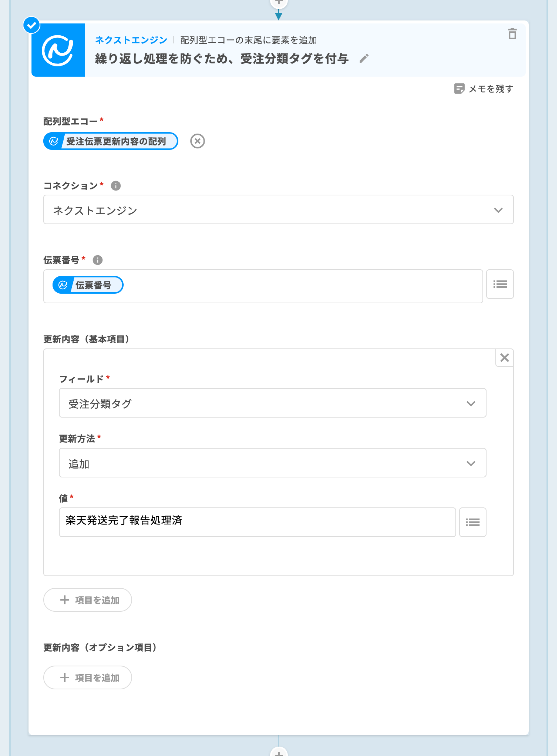Viewport: 557px width, 756px height.
Task: Click 項目を追加 under 更新内容（オプション項目）
Action: coord(88,678)
